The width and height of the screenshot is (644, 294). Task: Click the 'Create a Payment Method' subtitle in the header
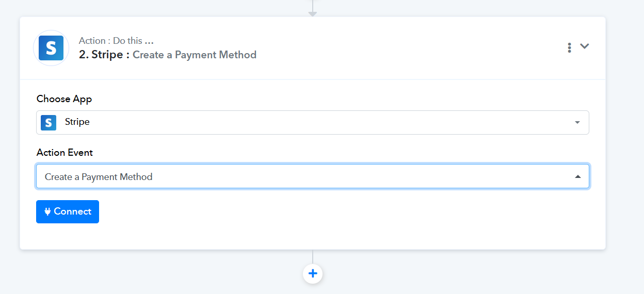[x=195, y=55]
